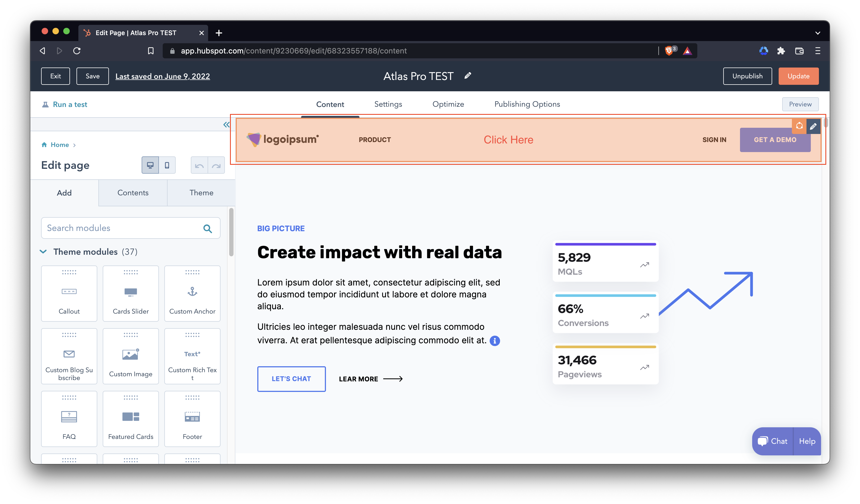This screenshot has width=860, height=504.
Task: Open the Brave shields icon
Action: (669, 51)
